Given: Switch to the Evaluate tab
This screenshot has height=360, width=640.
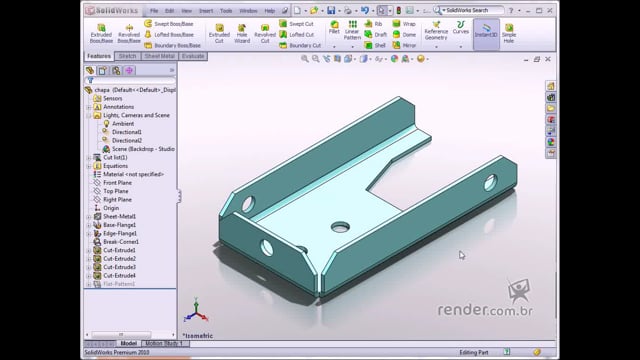Looking at the screenshot, I should pos(193,56).
